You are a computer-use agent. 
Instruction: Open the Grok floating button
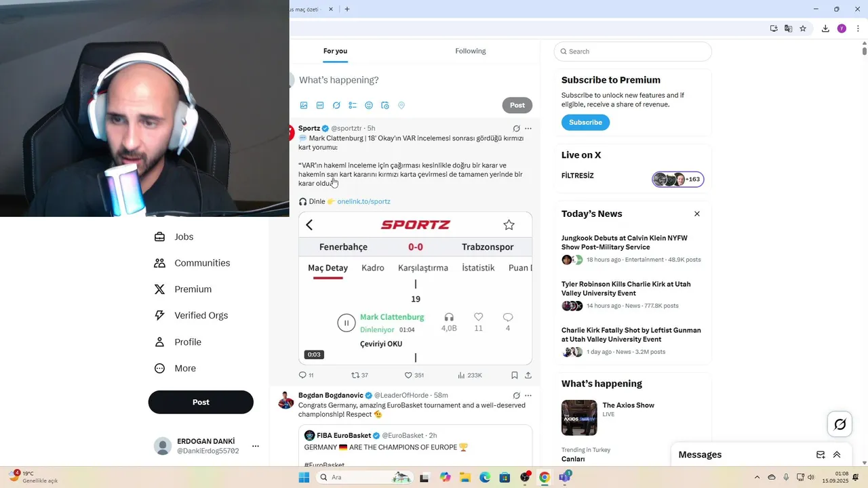click(x=840, y=424)
